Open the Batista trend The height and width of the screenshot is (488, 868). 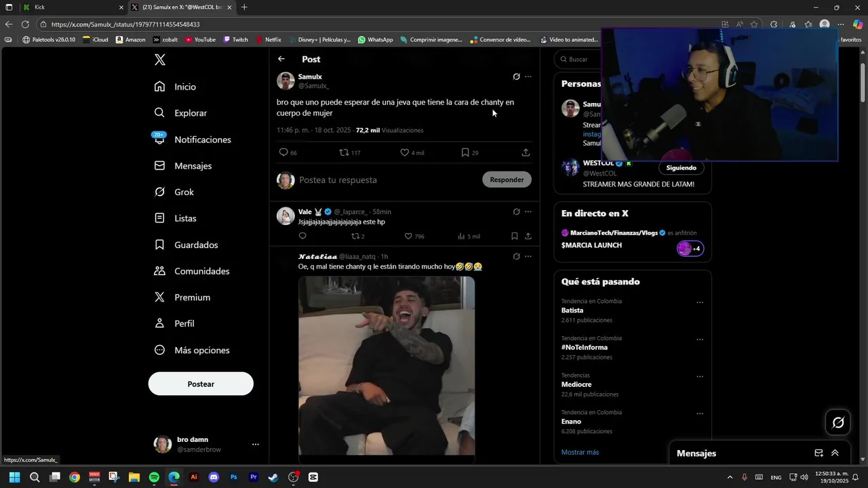tap(572, 310)
